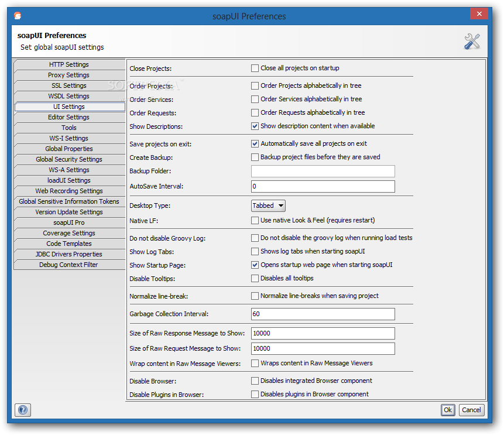Click the 'Desktop Type:' label

[x=150, y=205]
